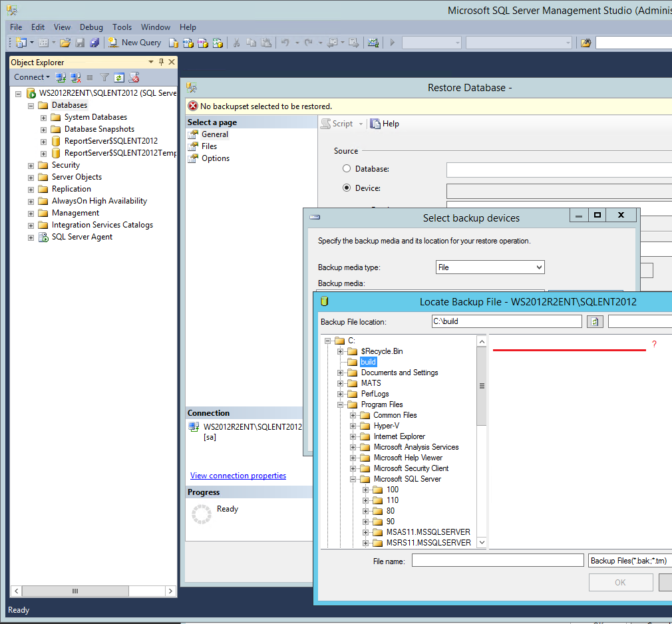Click the Disconnect server icon in Object Explorer
The height and width of the screenshot is (624, 672).
75,77
